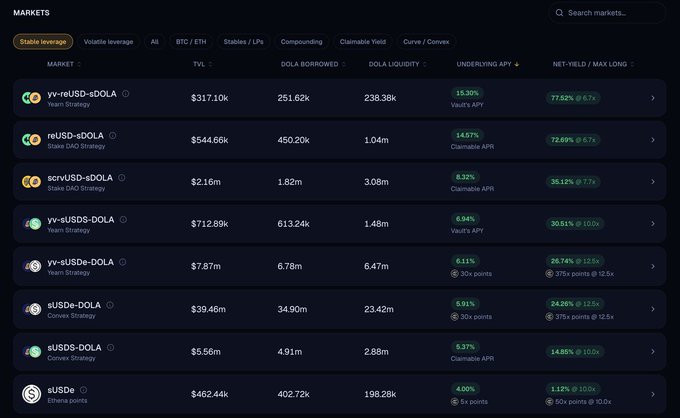Click the MARKETS heading

[31, 13]
